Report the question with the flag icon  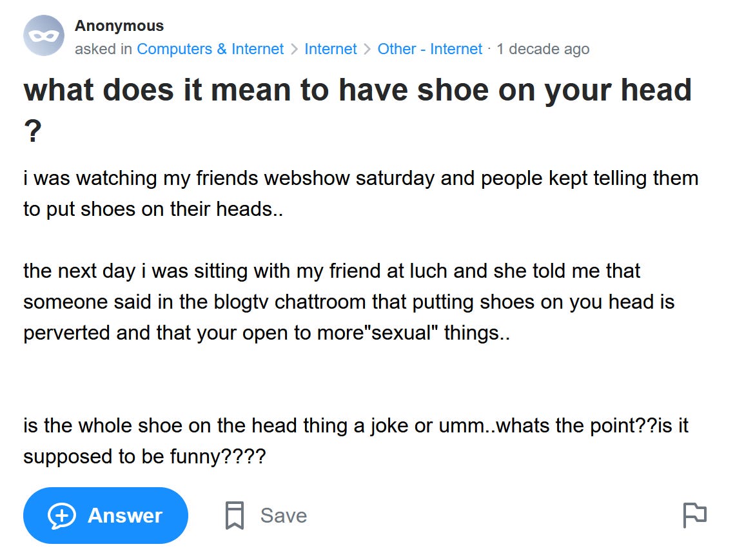click(694, 516)
